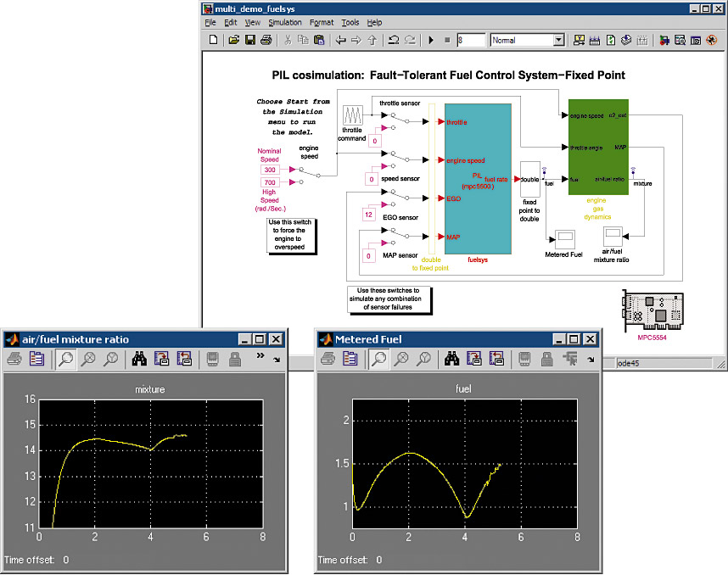
Task: Print the air/fuel mixture ratio scope
Action: click(x=14, y=359)
